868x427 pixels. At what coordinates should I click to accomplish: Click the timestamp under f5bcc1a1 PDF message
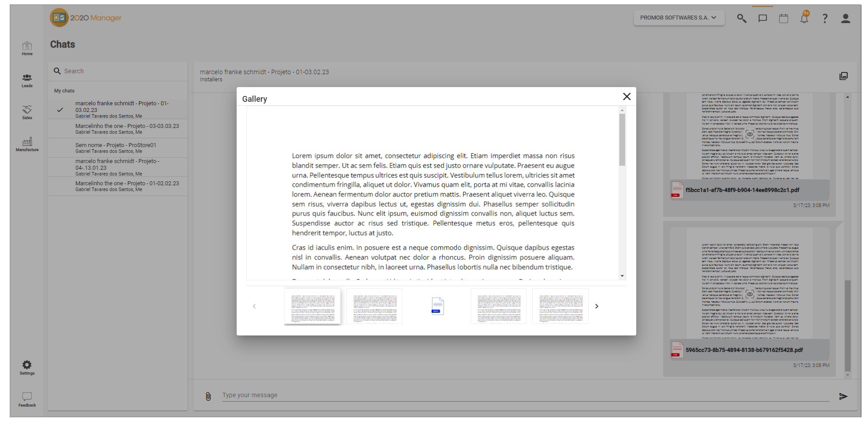(811, 205)
